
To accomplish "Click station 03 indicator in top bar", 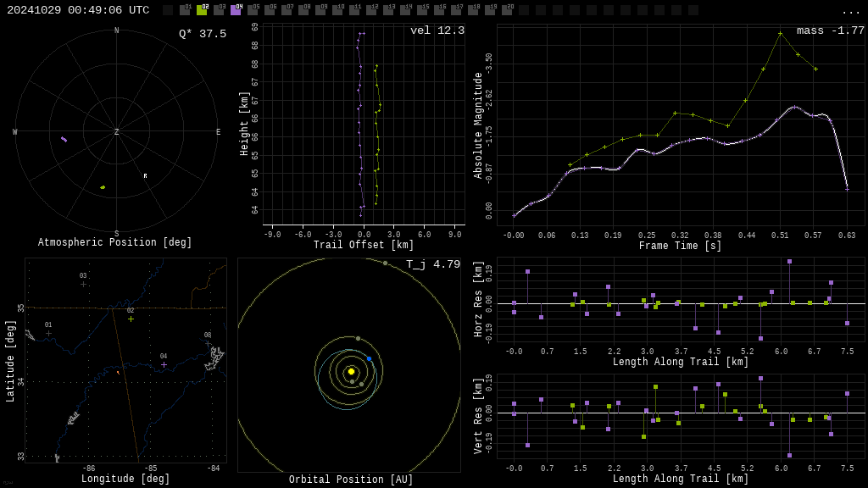I will [219, 10].
